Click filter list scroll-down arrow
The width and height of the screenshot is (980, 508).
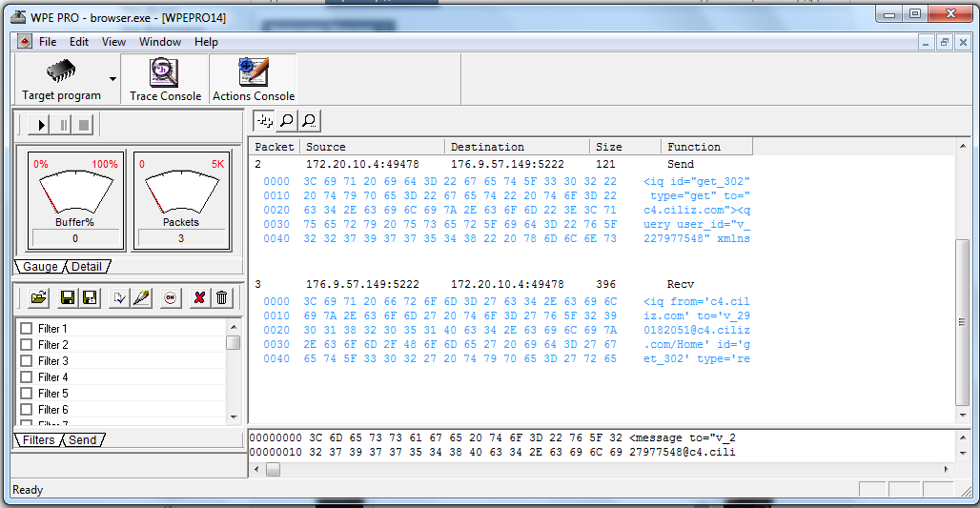234,417
